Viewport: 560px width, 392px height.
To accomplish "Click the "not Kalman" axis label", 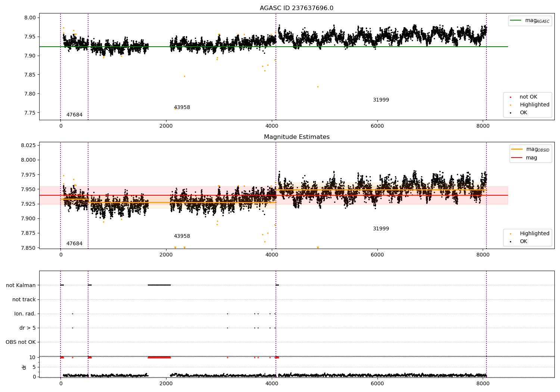I will pyautogui.click(x=21, y=286).
